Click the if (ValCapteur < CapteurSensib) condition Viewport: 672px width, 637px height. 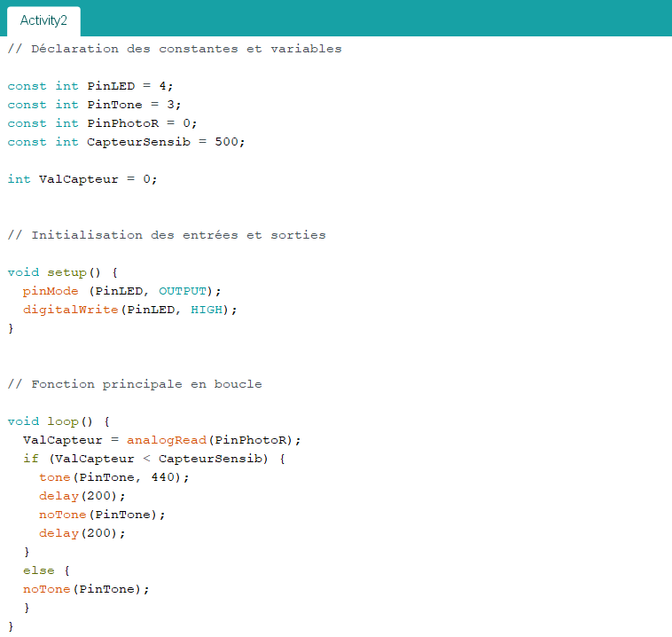pos(153,459)
